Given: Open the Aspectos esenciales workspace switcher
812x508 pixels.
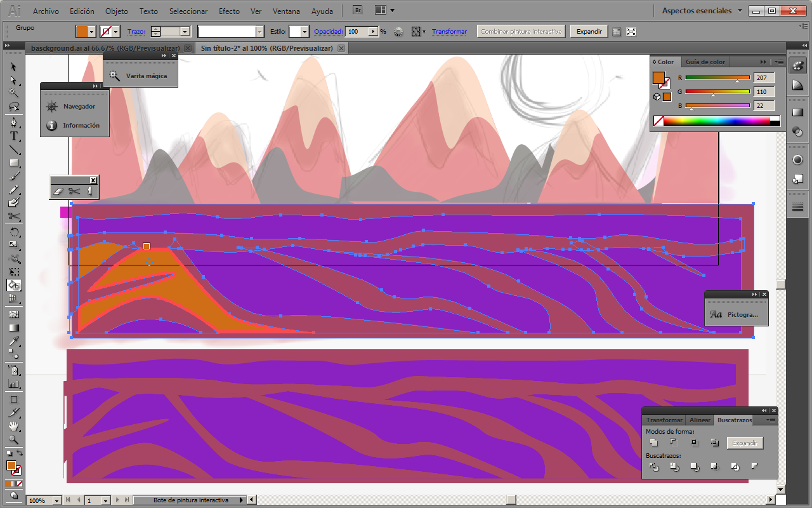Looking at the screenshot, I should coord(702,11).
